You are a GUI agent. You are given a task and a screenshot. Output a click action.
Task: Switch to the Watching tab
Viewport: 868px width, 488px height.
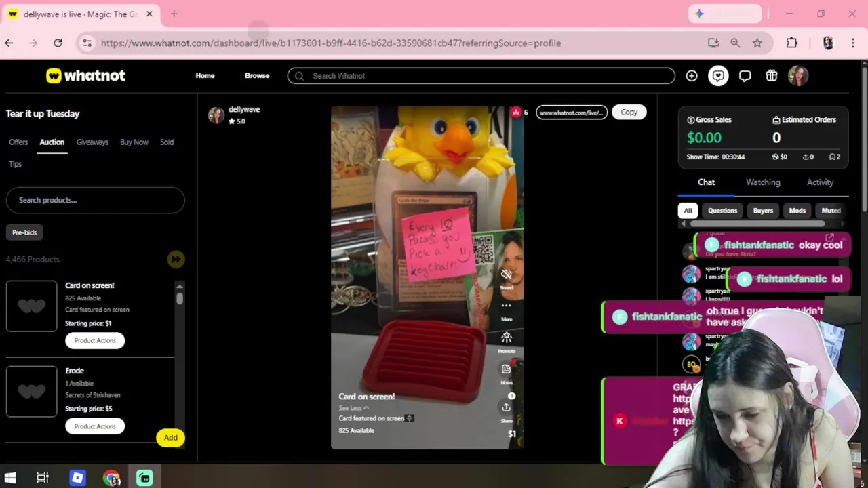[x=763, y=182]
